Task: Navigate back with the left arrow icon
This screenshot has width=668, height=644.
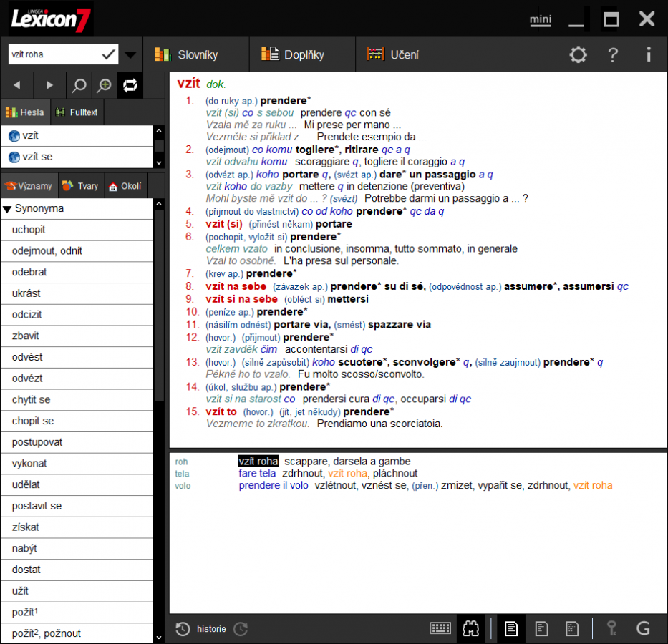Action: pos(16,84)
